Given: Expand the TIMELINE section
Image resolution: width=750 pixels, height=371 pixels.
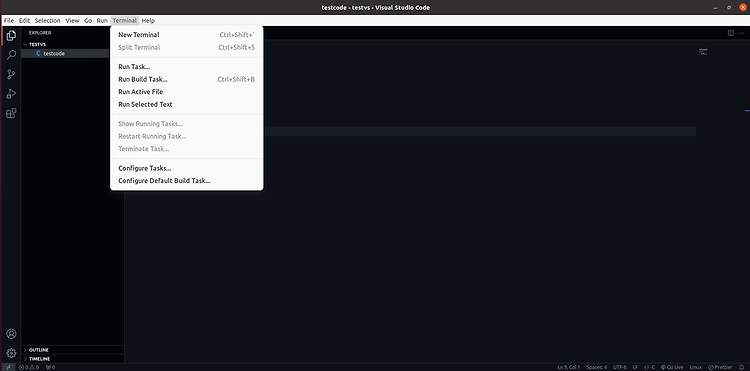Looking at the screenshot, I should point(73,359).
